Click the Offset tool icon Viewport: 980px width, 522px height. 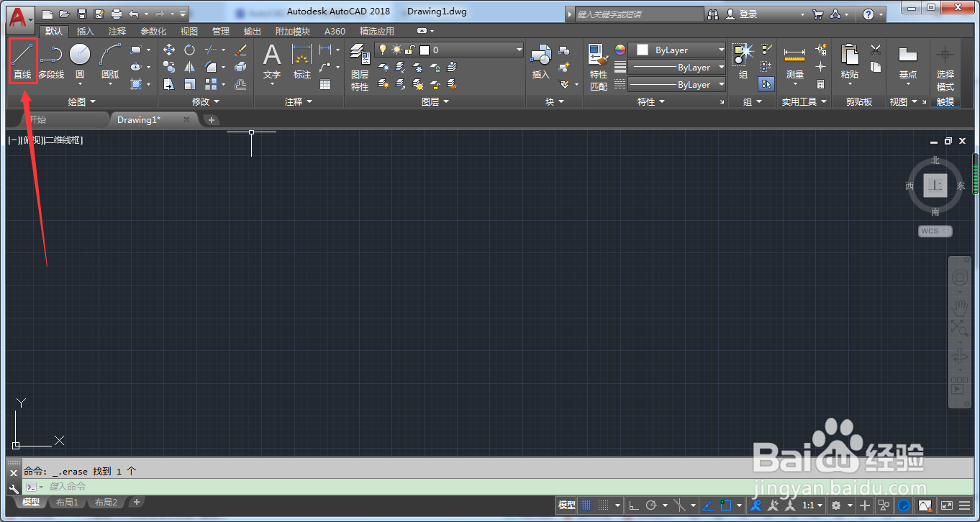click(241, 84)
